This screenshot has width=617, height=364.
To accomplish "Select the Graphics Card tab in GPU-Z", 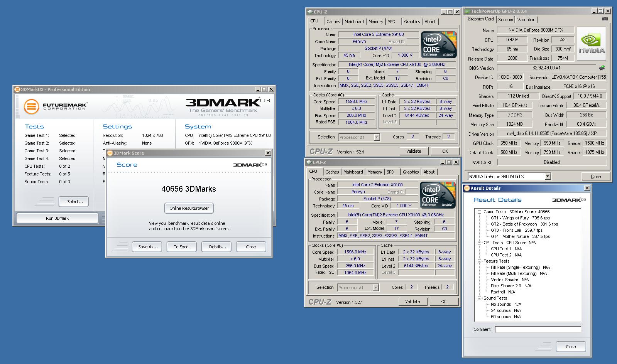I will (480, 19).
